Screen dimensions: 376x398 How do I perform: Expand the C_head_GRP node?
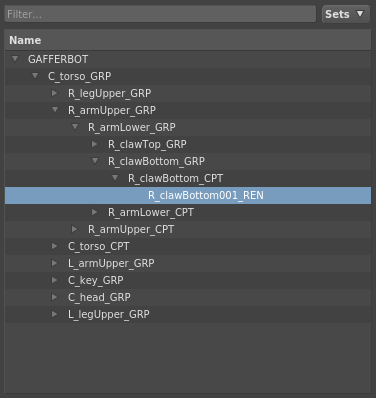pos(55,297)
